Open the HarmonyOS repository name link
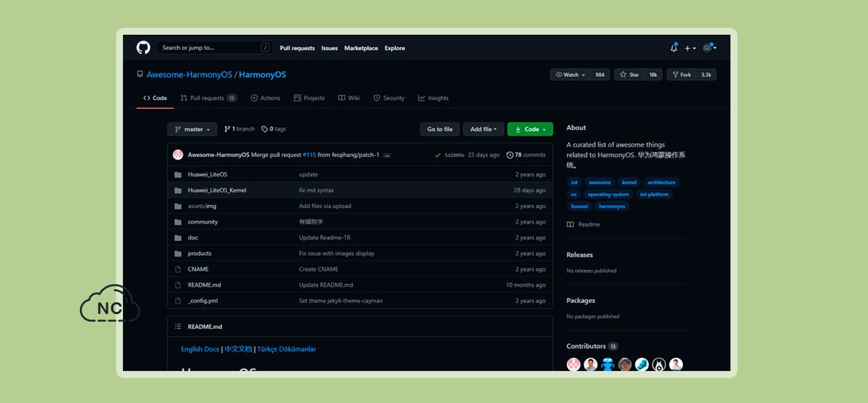 pyautogui.click(x=262, y=74)
